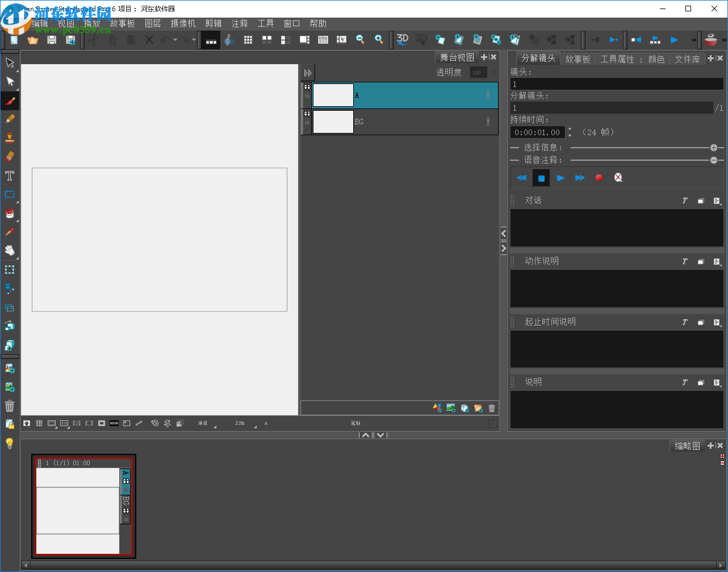The image size is (728, 572).
Task: Click the trash icon to delete selected layer
Action: coord(491,408)
